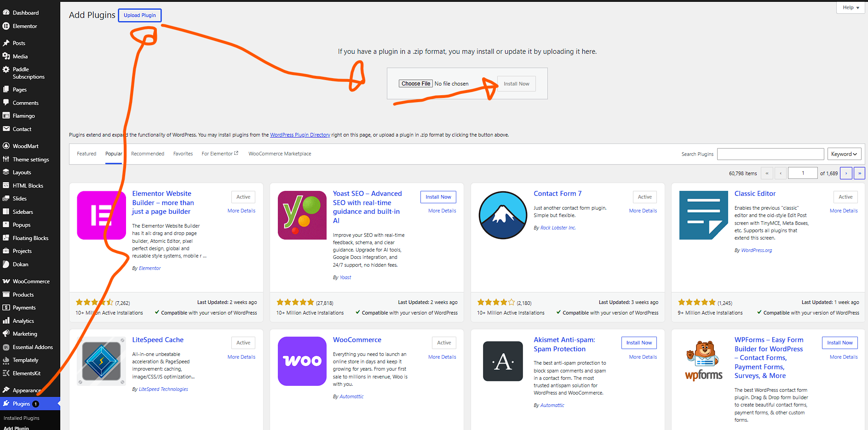Open the Projects portfolio icon

tap(6, 251)
